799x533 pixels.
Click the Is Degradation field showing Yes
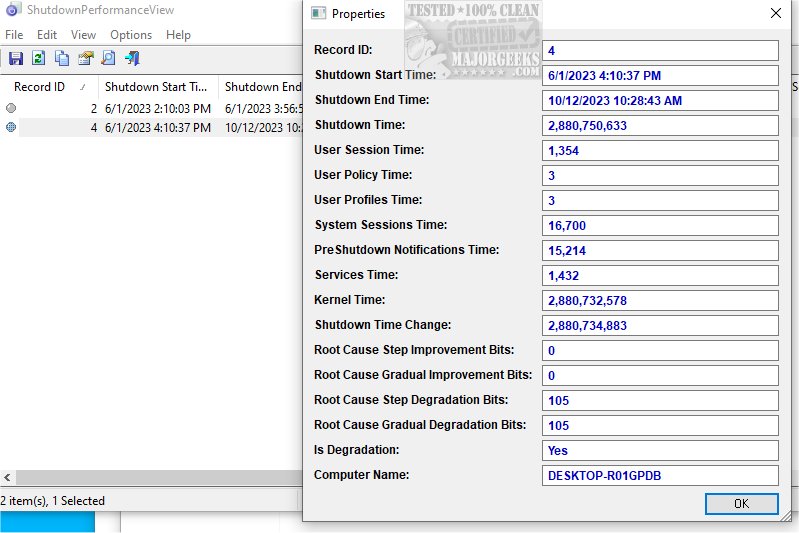[660, 450]
